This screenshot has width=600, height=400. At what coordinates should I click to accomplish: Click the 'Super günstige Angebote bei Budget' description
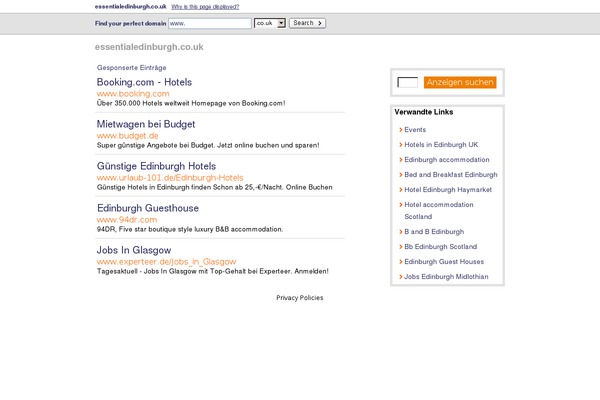[x=208, y=145]
